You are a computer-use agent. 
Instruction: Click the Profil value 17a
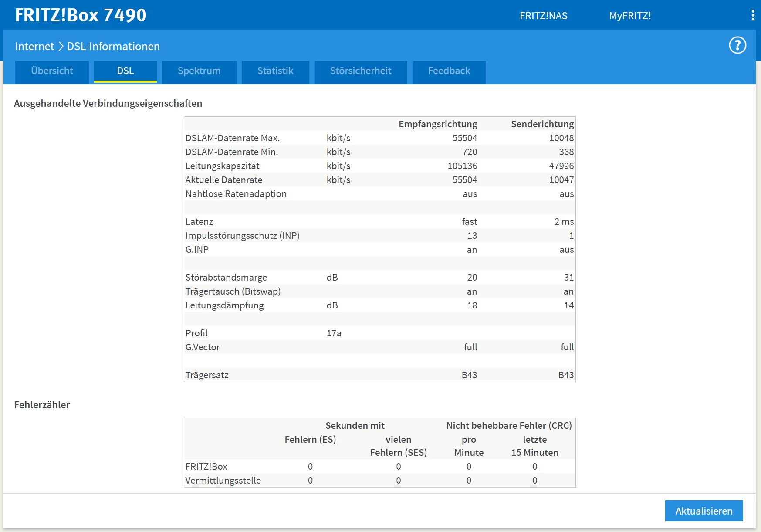(x=334, y=333)
